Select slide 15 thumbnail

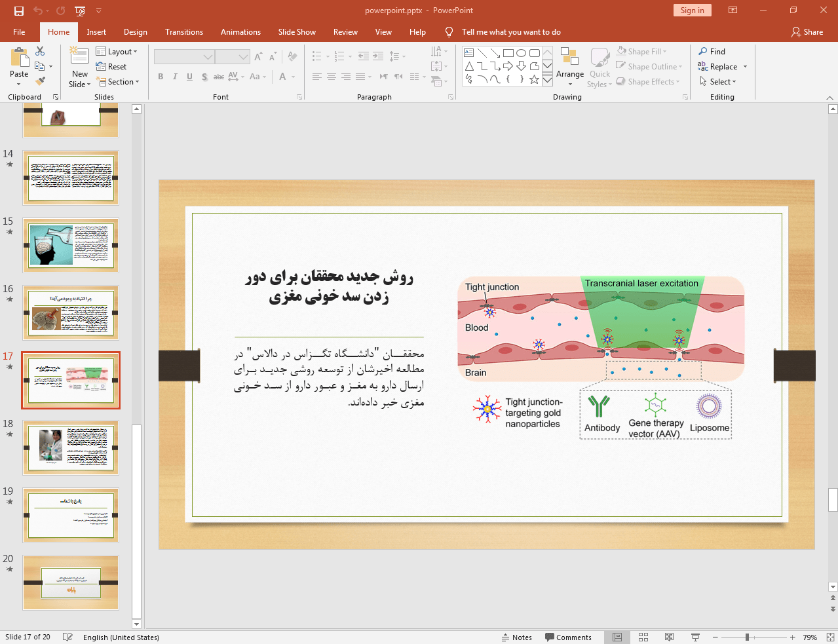pyautogui.click(x=71, y=245)
